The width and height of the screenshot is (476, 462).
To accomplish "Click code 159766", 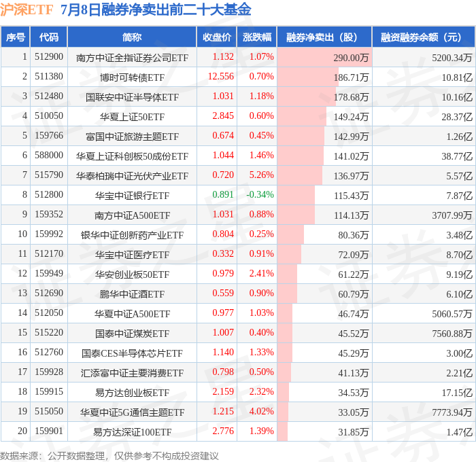I will tap(49, 136).
